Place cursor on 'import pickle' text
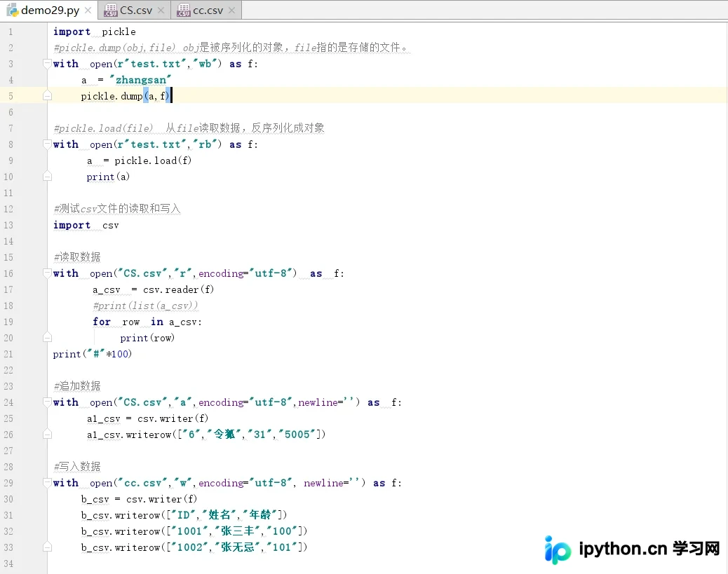 94,32
